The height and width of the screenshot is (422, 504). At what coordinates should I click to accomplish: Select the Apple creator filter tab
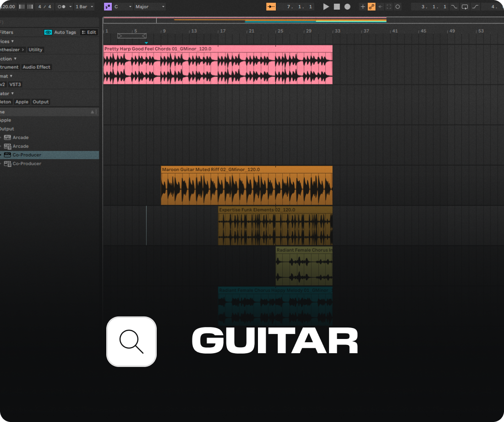(22, 101)
